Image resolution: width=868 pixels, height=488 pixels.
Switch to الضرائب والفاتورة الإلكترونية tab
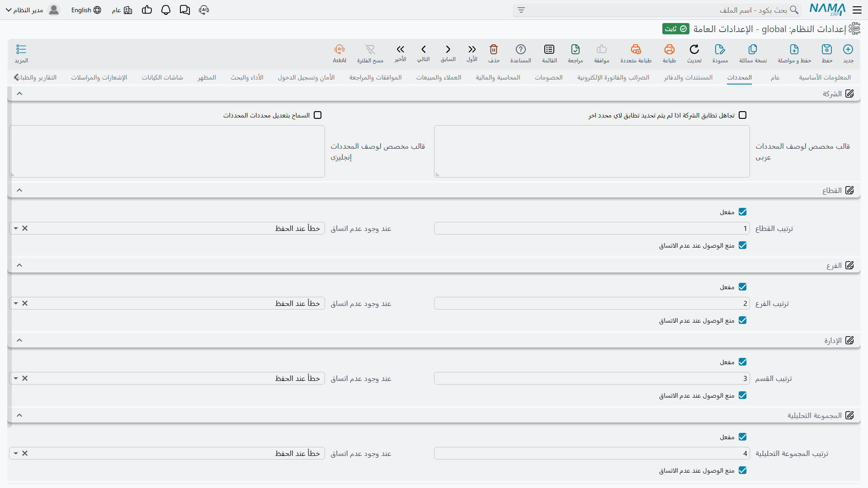click(x=613, y=77)
